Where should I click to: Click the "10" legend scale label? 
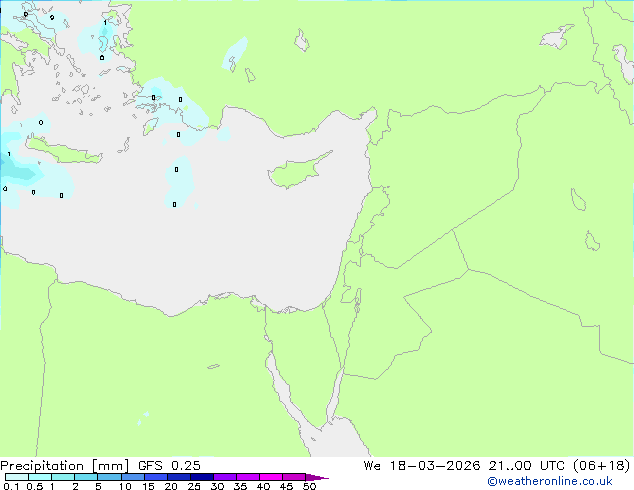125,486
